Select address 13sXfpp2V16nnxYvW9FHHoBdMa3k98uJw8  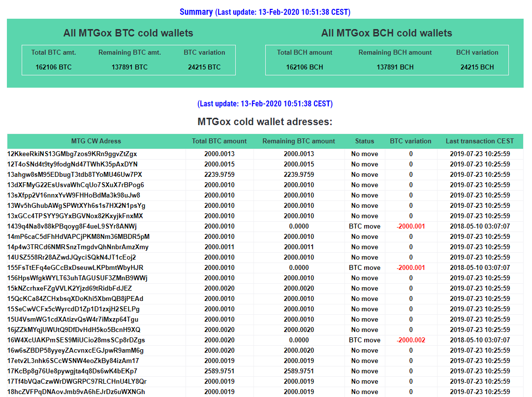tap(74, 195)
